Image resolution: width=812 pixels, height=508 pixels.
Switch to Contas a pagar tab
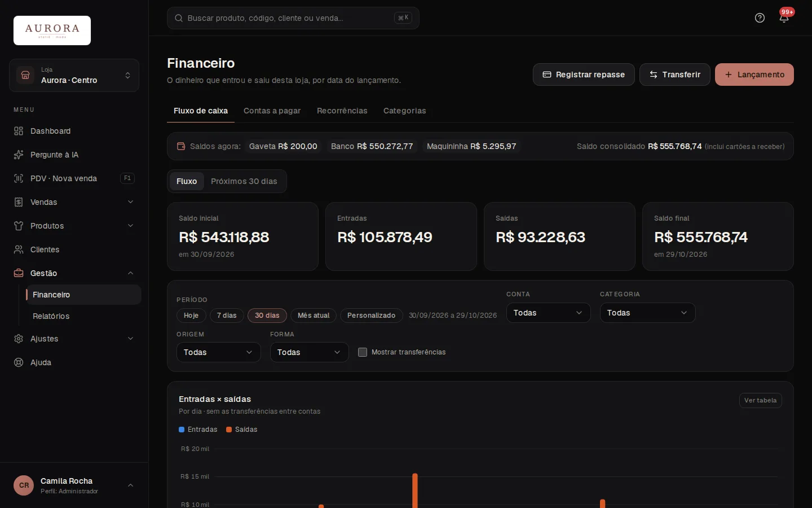click(x=272, y=111)
